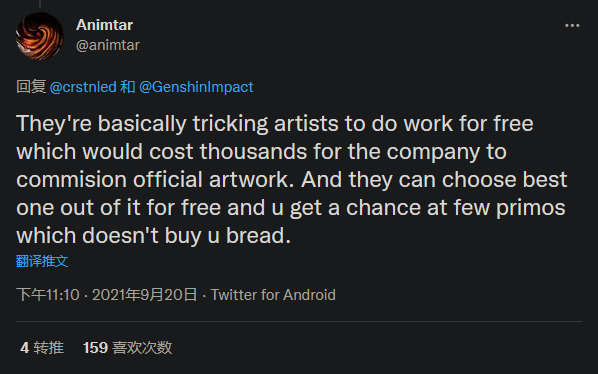Open the three-dot more options menu
The height and width of the screenshot is (374, 598).
(x=572, y=26)
